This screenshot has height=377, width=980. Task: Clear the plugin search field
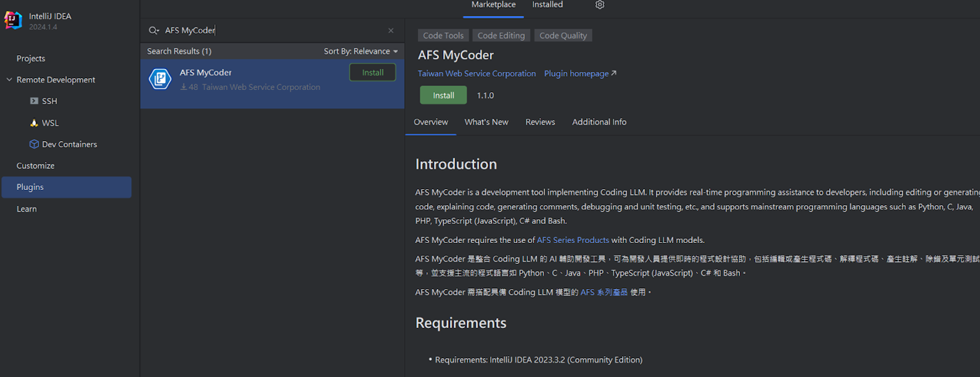[x=391, y=31]
